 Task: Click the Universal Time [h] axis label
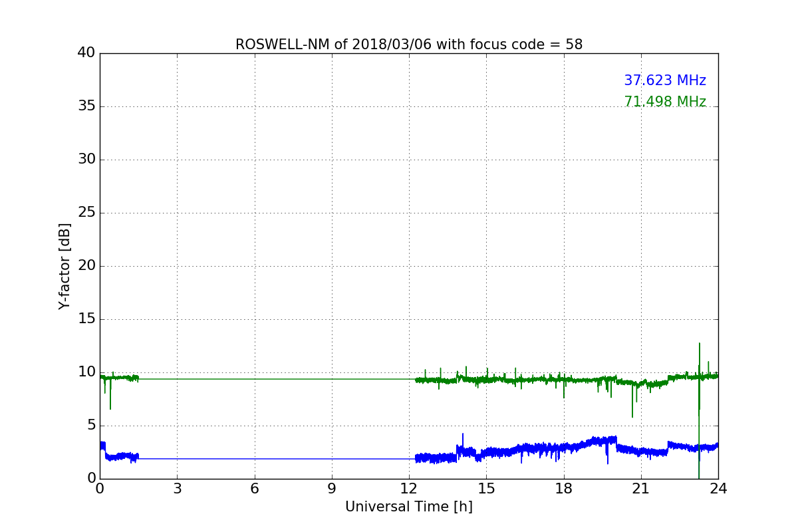click(409, 507)
